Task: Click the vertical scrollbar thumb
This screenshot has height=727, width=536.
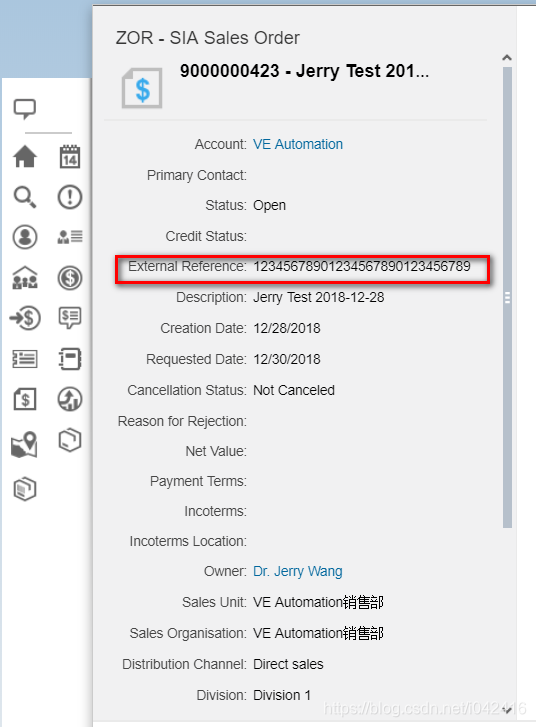Action: (507, 297)
